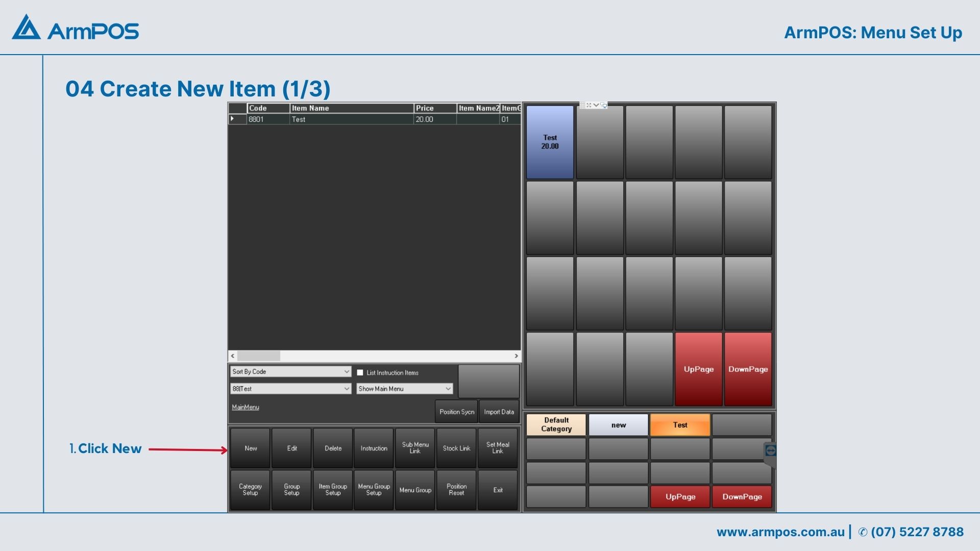Image resolution: width=980 pixels, height=551 pixels.
Task: Switch to the orange Test category
Action: point(680,424)
